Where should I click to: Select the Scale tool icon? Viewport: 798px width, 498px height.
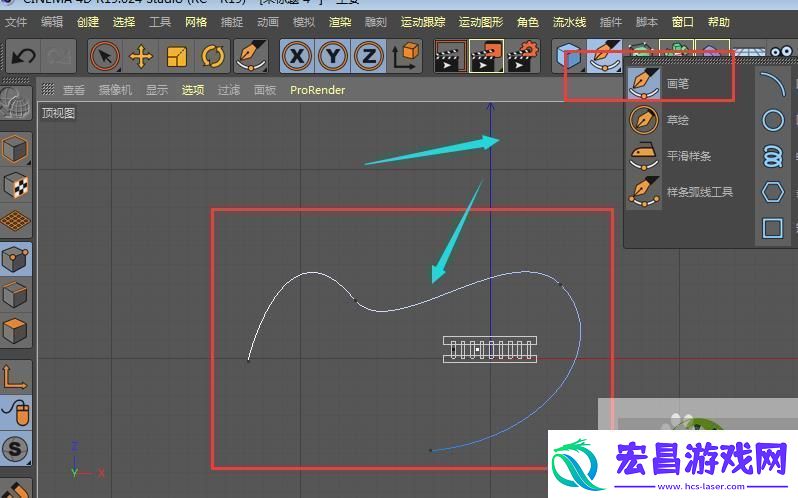(x=177, y=56)
